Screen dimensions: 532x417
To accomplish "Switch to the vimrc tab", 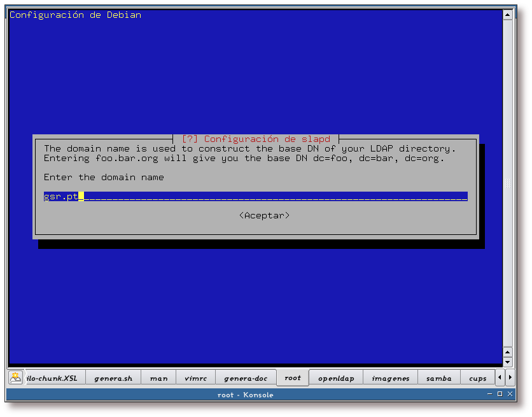I will 195,378.
